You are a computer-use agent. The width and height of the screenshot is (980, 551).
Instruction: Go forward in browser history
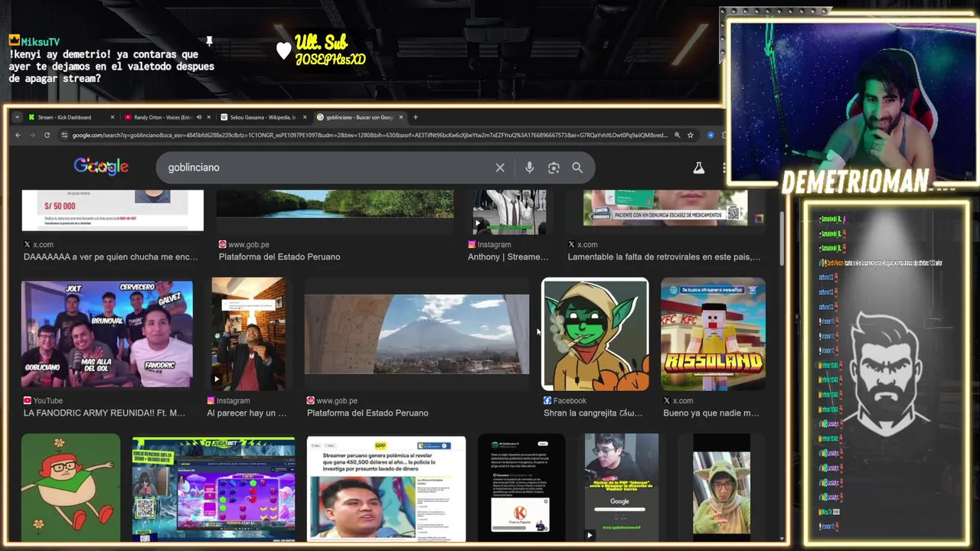[32, 135]
